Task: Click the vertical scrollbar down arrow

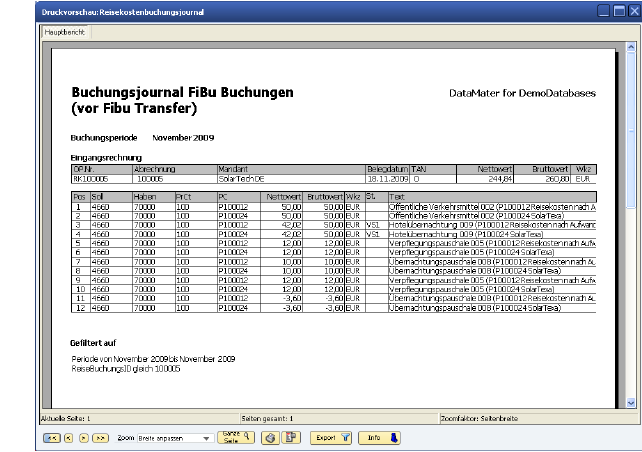Action: (630, 402)
